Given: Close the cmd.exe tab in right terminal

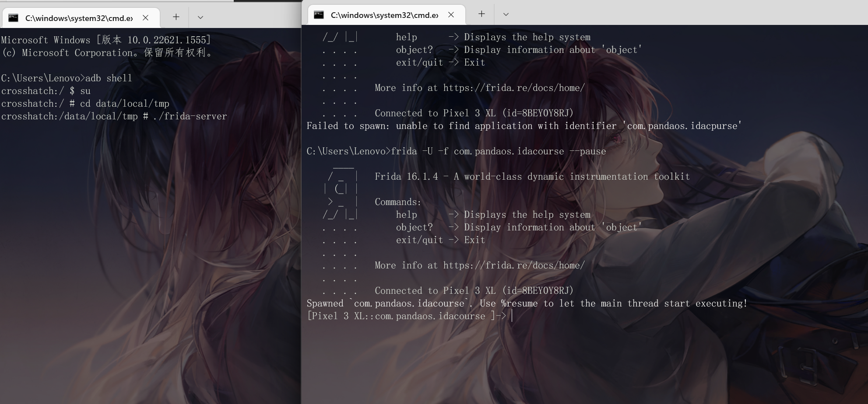Looking at the screenshot, I should tap(451, 15).
